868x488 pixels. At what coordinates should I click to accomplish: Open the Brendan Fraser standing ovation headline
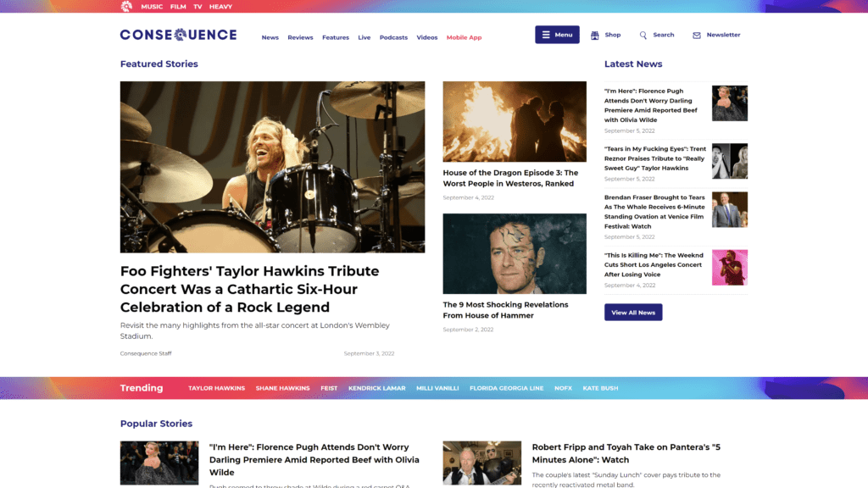pos(655,212)
